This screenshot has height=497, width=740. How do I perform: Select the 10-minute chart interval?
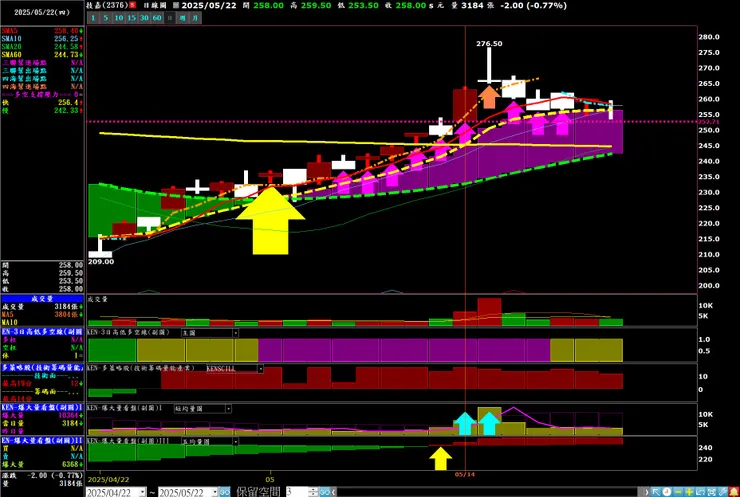tap(118, 18)
